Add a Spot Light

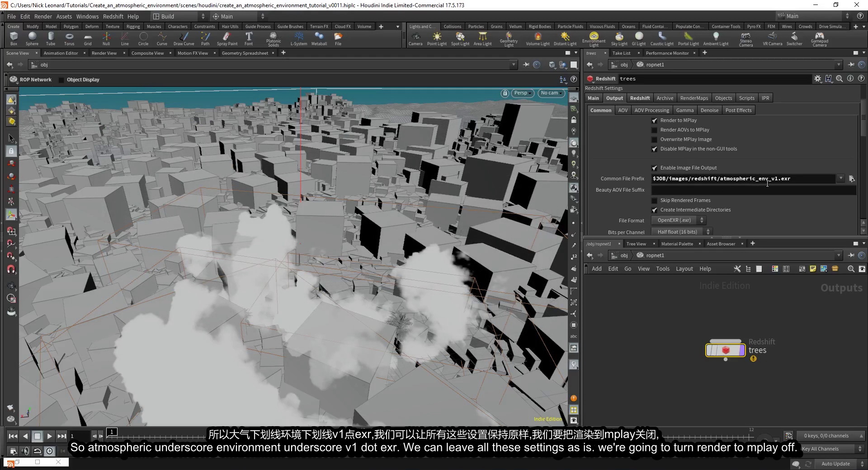[x=460, y=39]
